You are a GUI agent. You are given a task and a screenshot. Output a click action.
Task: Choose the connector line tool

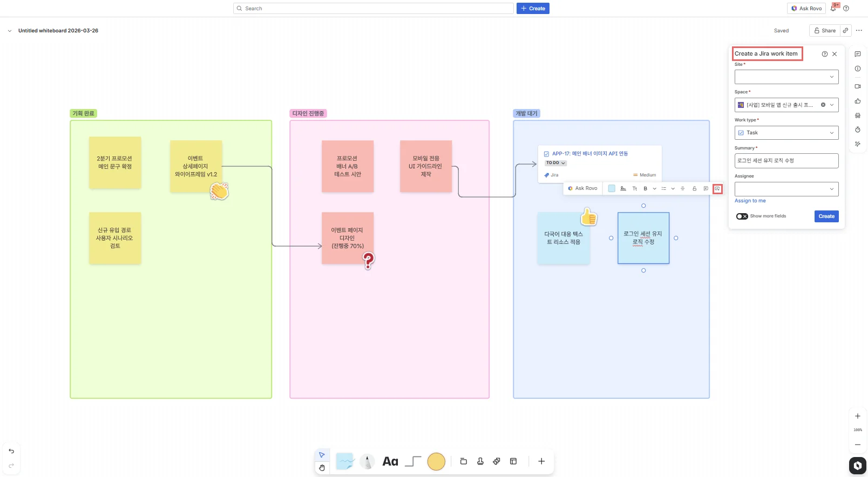[413, 461]
